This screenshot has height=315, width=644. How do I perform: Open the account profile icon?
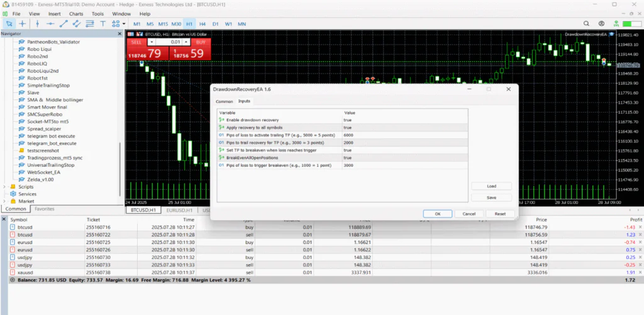601,24
